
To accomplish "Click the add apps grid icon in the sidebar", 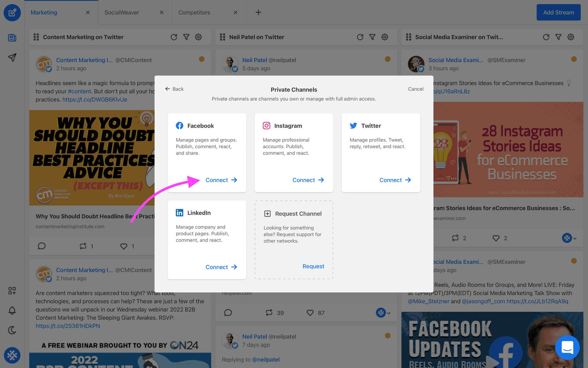I will click(x=12, y=291).
